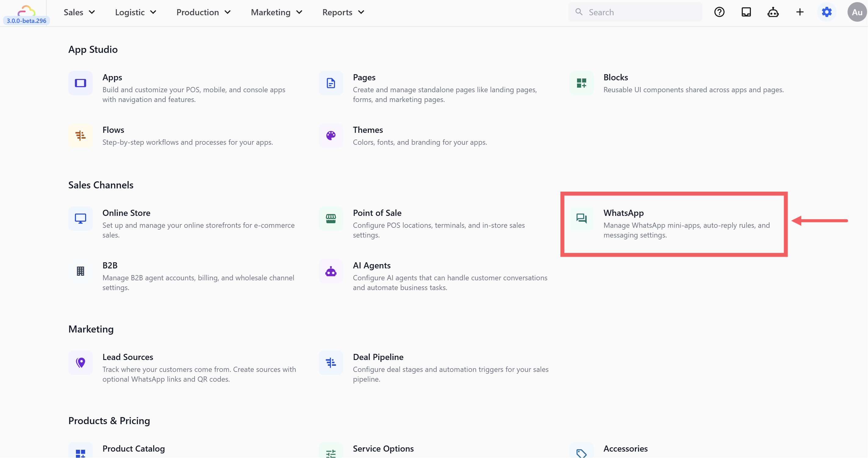
Task: Open the settings gear icon
Action: coord(827,12)
